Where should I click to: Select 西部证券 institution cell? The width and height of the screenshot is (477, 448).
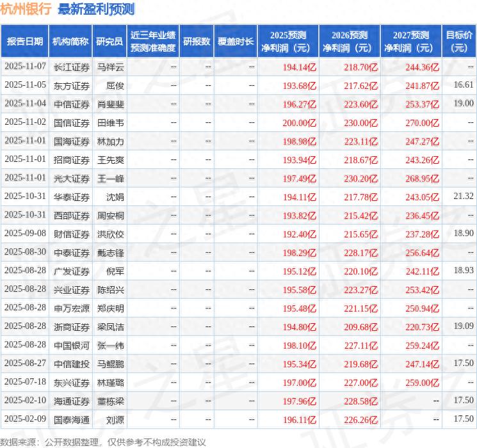(x=72, y=215)
